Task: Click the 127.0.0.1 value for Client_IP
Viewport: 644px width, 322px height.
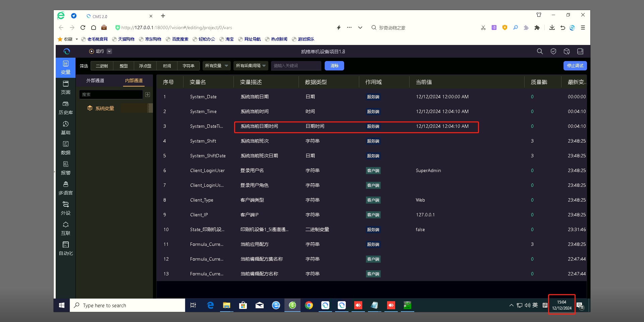Action: pos(425,215)
